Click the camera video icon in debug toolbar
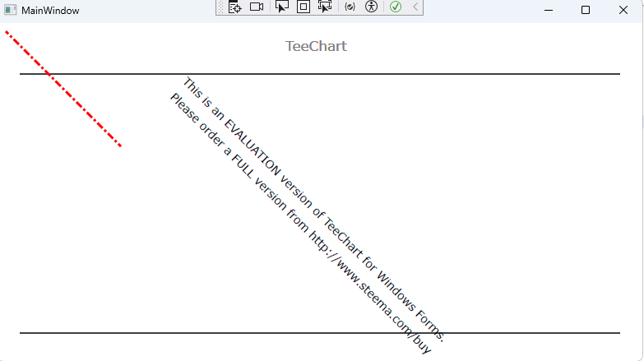This screenshot has height=361, width=644. click(257, 7)
